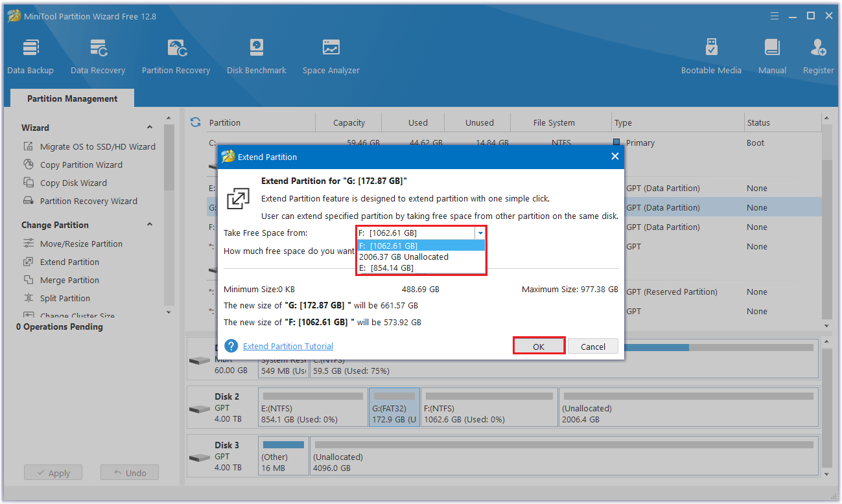Screen dimensions: 842x504
Task: Cancel the Extend Partition dialog
Action: coord(593,346)
